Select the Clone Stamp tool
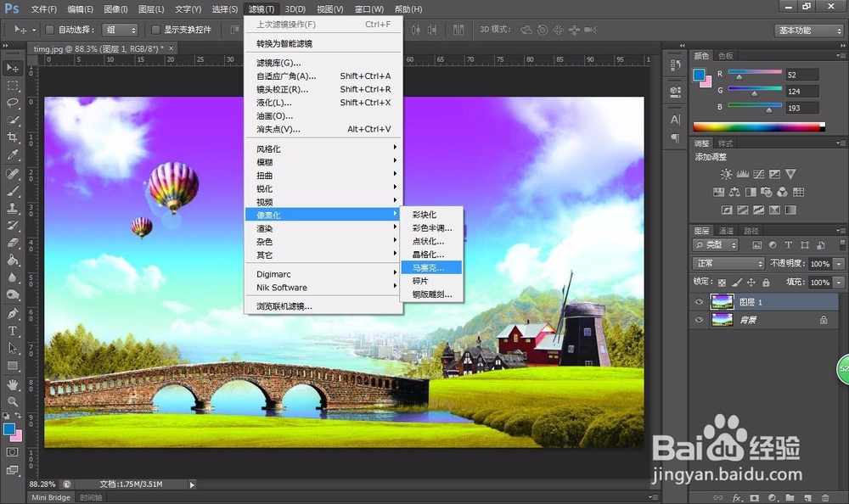The width and height of the screenshot is (849, 504). 12,209
